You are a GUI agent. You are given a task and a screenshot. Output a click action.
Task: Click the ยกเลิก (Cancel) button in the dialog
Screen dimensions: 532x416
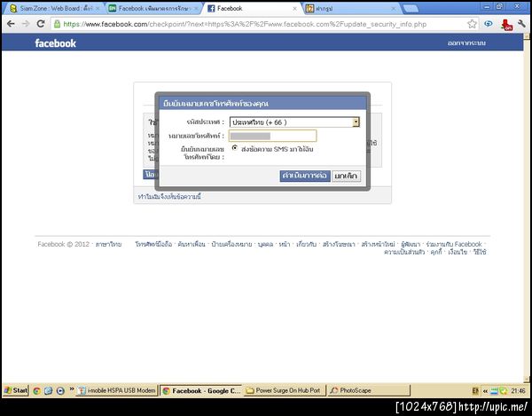pos(346,177)
